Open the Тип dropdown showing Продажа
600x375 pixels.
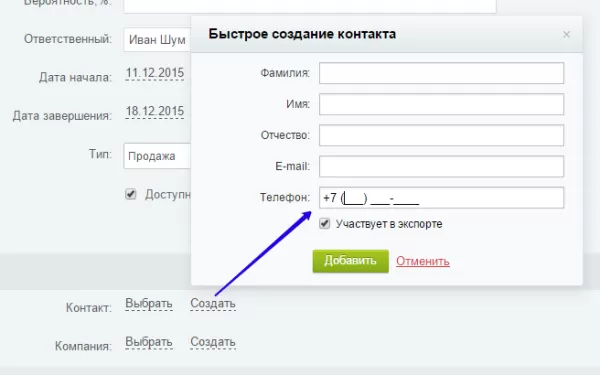click(x=157, y=156)
